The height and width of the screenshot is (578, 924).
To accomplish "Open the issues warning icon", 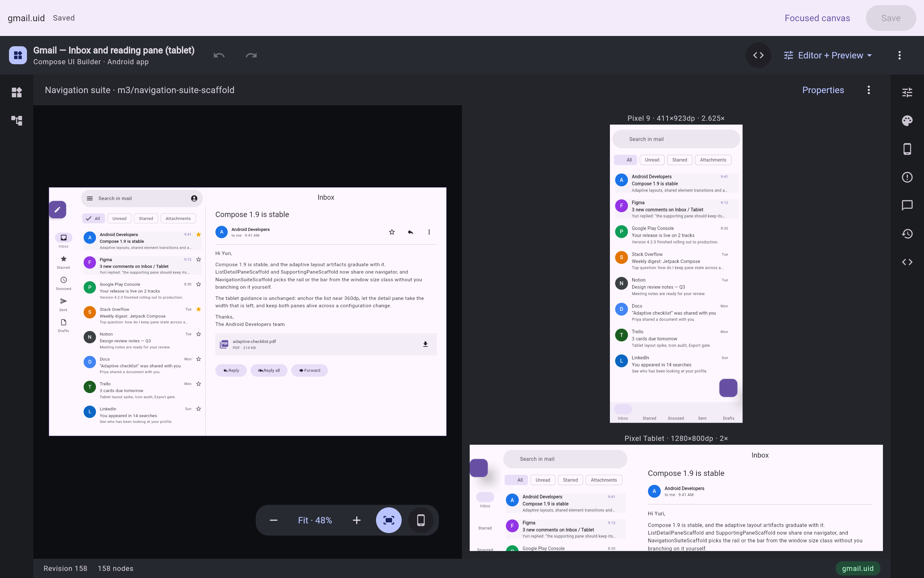I will click(x=907, y=177).
